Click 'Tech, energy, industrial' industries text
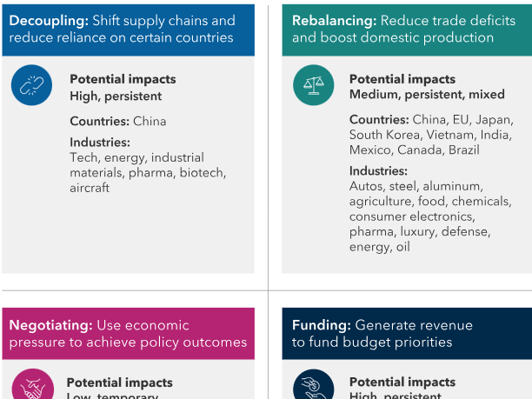 click(x=137, y=157)
